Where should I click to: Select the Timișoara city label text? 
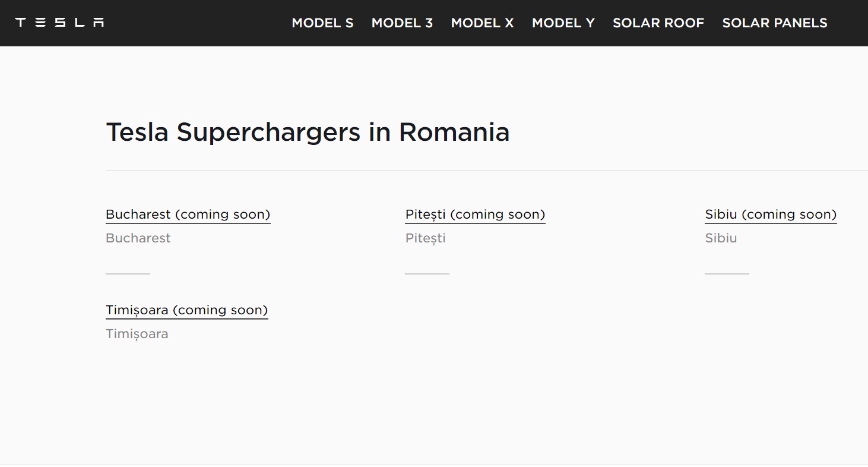(137, 333)
